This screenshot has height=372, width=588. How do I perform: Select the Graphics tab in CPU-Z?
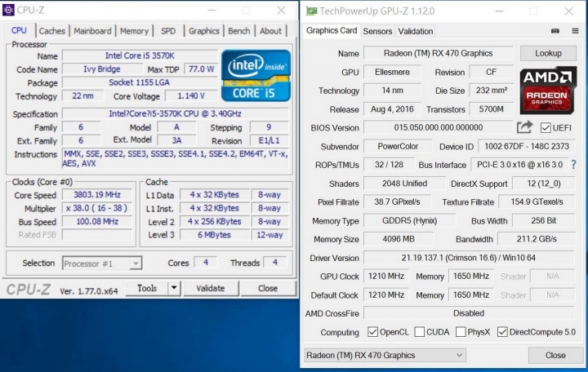(x=203, y=31)
